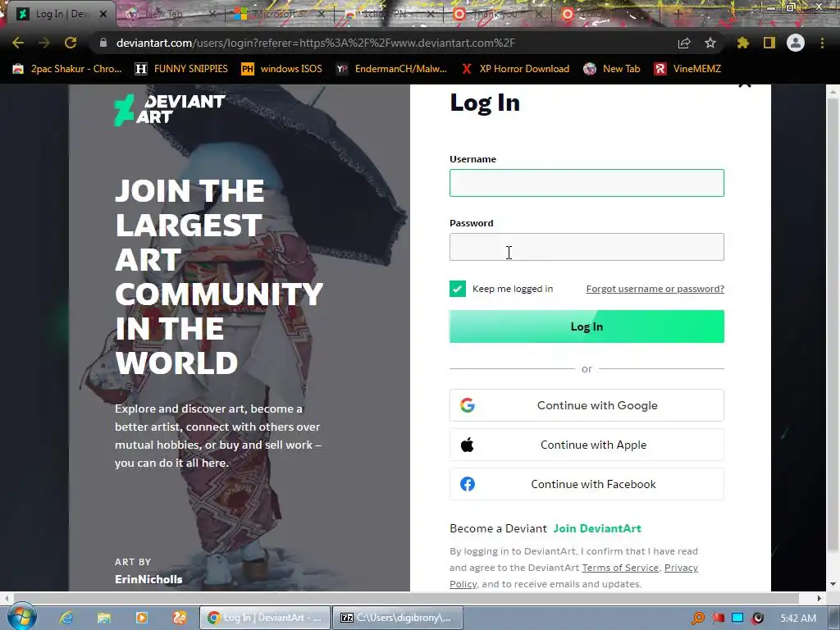Open the Windows Start orb
This screenshot has width=840, height=630.
pyautogui.click(x=21, y=617)
